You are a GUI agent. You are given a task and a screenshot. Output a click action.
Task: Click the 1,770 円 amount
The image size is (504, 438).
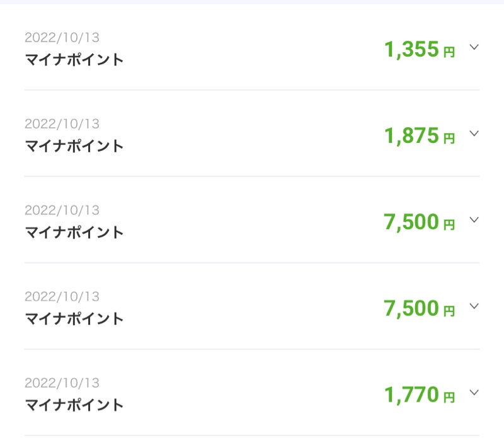click(x=420, y=395)
